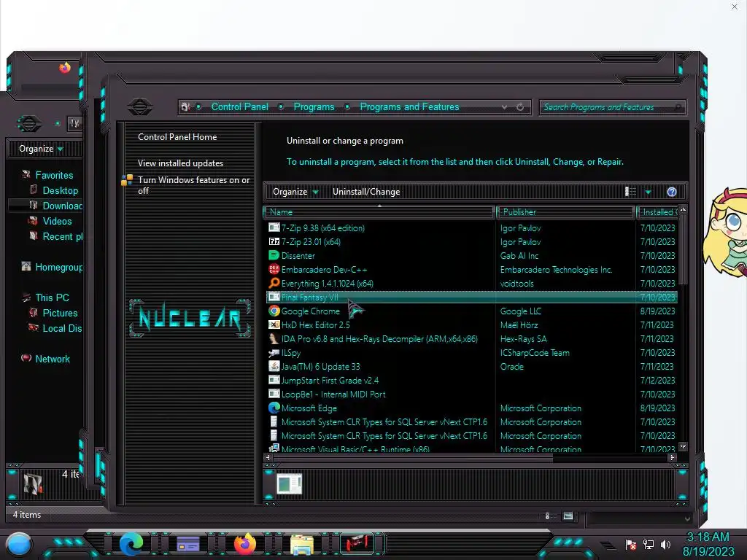Click the Search Programs and Features box

[612, 107]
